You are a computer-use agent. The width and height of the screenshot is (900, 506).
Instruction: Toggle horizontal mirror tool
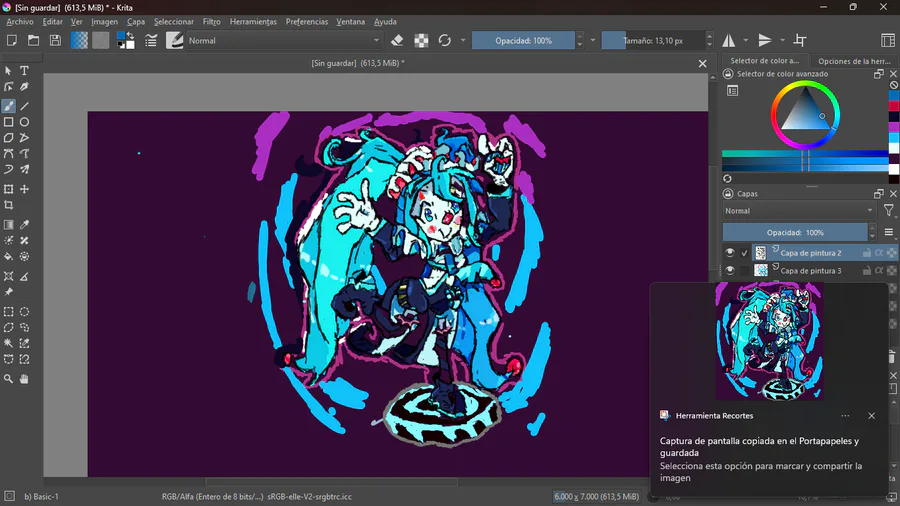pos(728,40)
